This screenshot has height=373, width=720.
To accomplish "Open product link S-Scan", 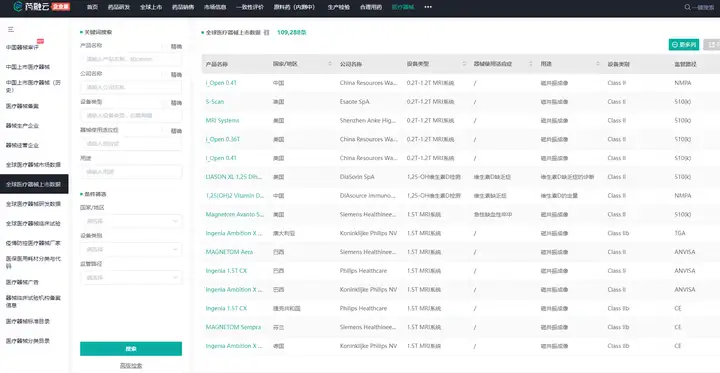I will (x=214, y=102).
